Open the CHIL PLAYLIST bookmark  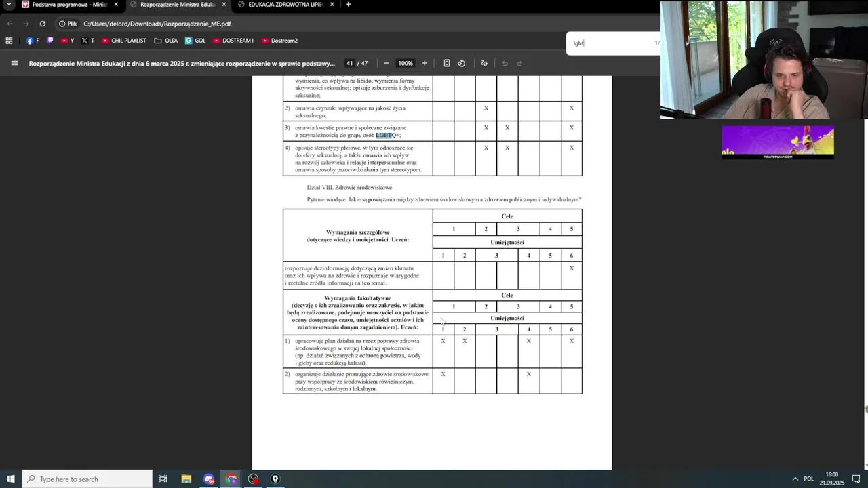coord(124,41)
